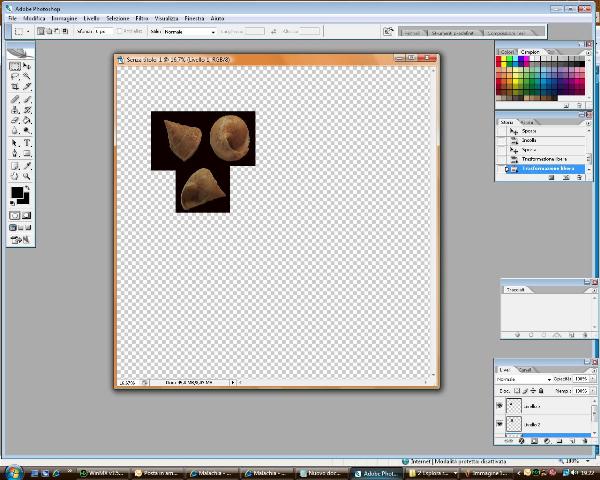The image size is (600, 480).
Task: Select the Magic Wand tool
Action: click(x=27, y=77)
